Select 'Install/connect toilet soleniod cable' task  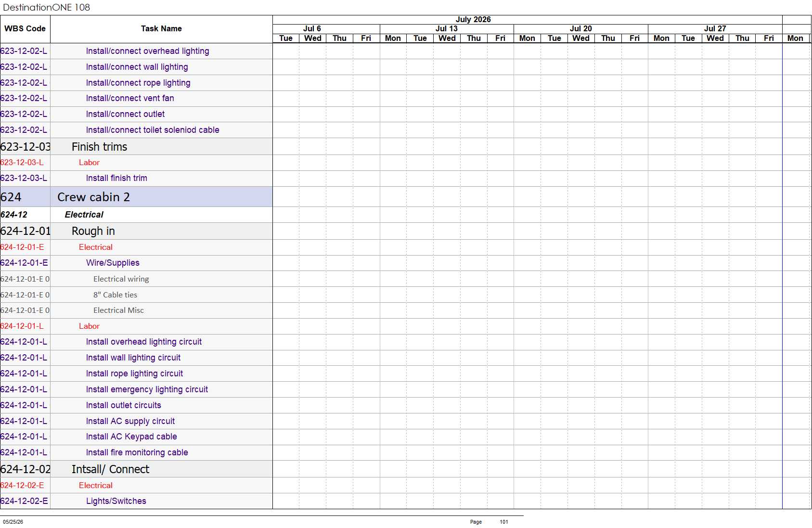coord(153,130)
